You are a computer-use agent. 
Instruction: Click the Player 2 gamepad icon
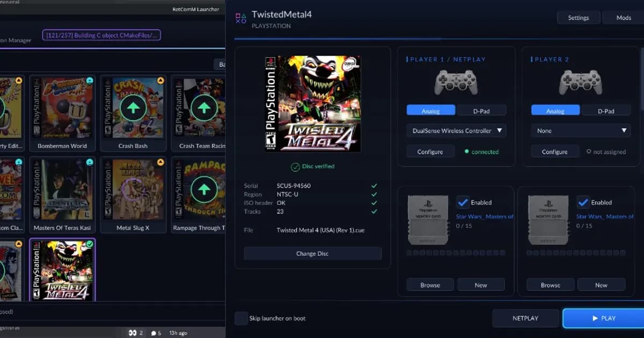click(580, 82)
